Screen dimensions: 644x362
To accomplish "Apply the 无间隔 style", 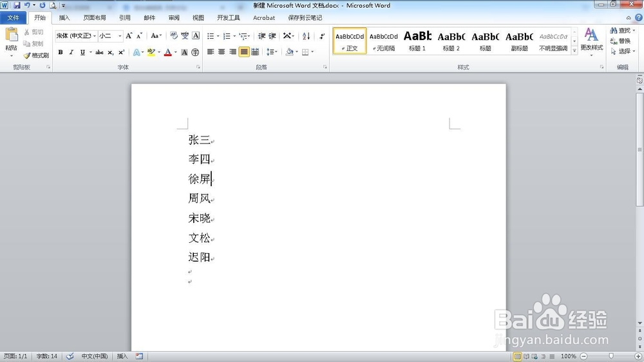I will pos(384,41).
